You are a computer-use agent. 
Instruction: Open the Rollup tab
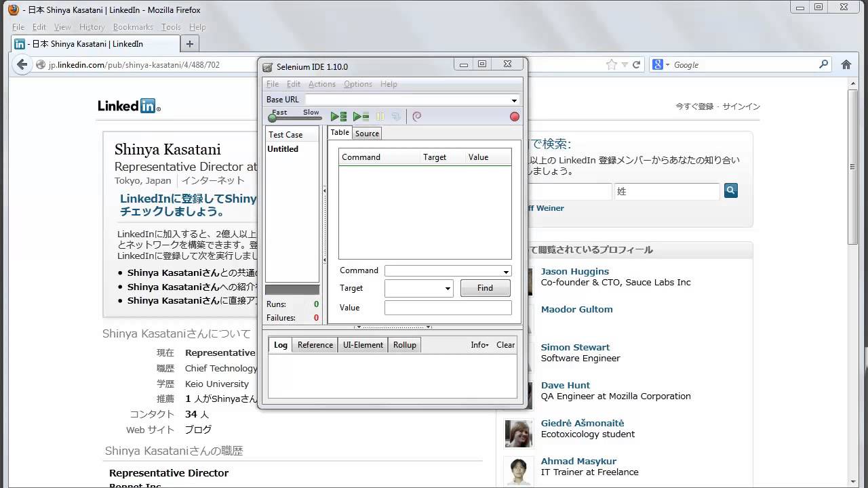[x=405, y=345]
